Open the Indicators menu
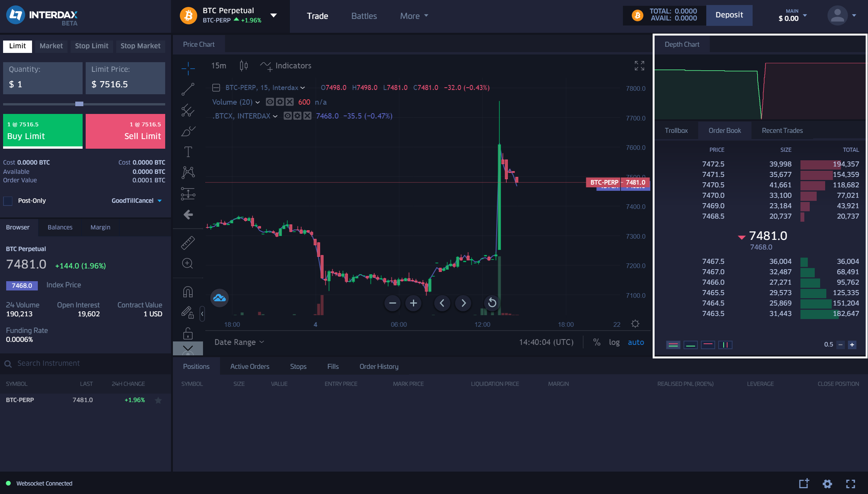This screenshot has width=868, height=494. click(286, 66)
